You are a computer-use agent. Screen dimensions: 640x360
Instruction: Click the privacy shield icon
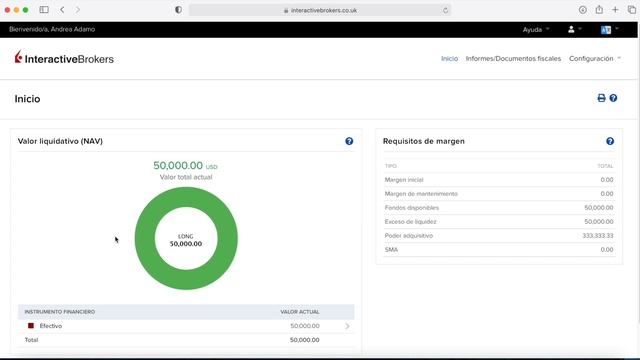click(178, 10)
